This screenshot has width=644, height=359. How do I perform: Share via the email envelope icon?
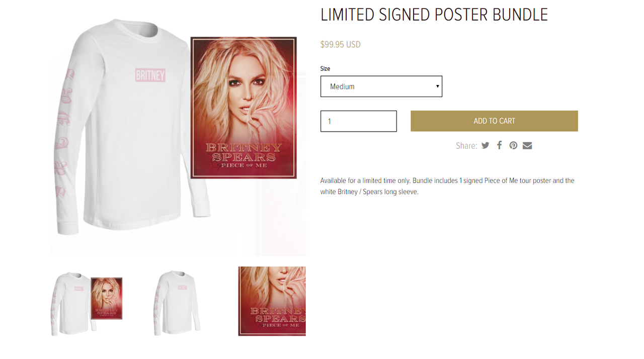(527, 145)
